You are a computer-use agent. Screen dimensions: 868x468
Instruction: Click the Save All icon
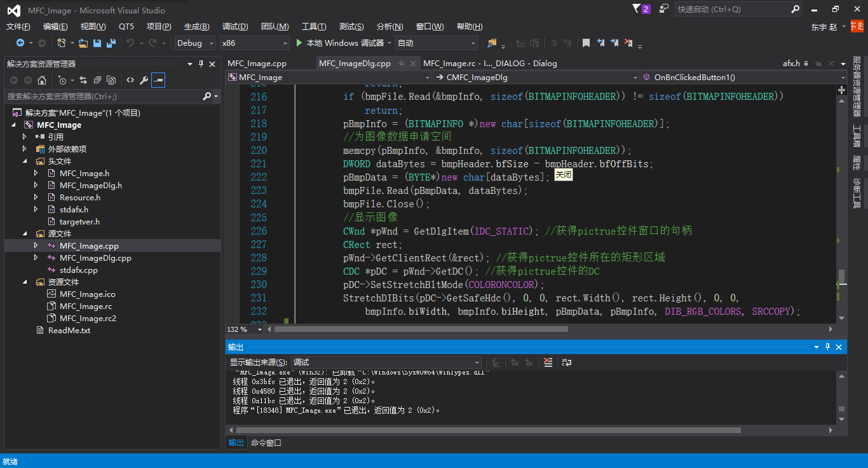coord(111,43)
